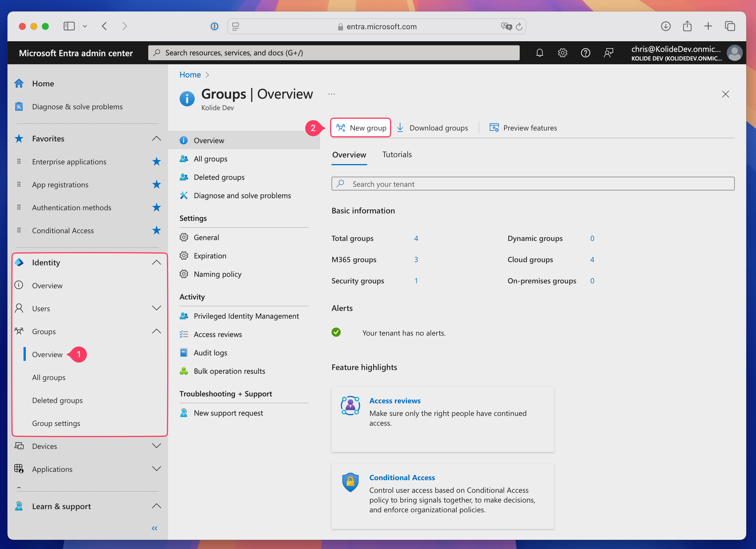
Task: Remove App registrations star favorite
Action: coord(156,184)
